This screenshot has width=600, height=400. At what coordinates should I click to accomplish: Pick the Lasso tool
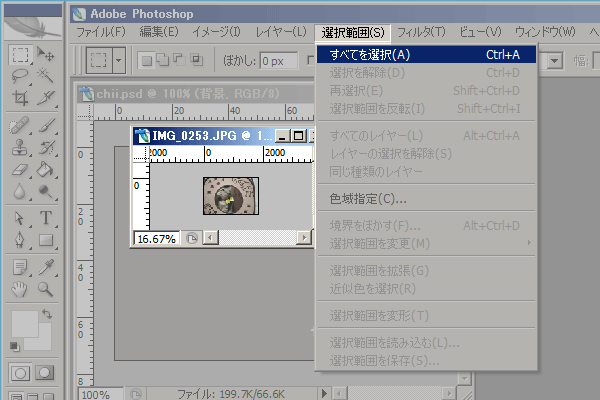[19, 76]
